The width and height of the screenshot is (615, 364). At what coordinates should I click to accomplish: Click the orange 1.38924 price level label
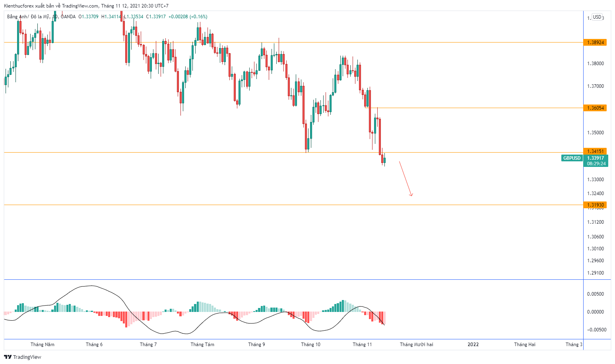click(x=595, y=42)
